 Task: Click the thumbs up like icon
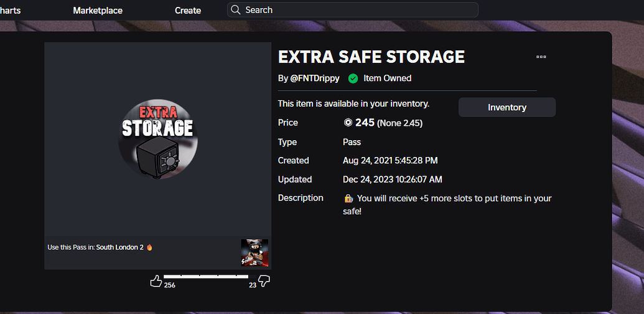pos(156,281)
